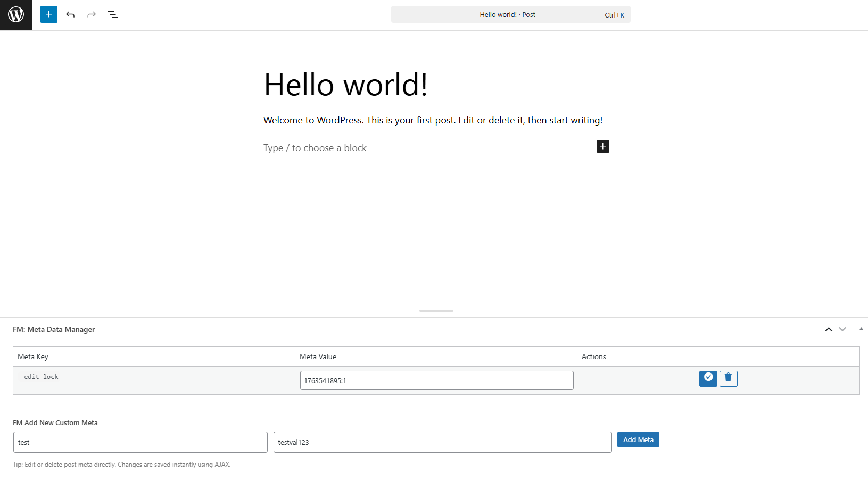
Task: Open the Document Overview list icon
Action: coord(112,14)
